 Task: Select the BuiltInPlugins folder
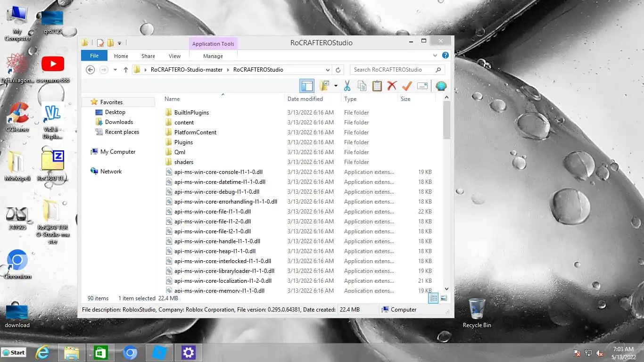point(191,113)
